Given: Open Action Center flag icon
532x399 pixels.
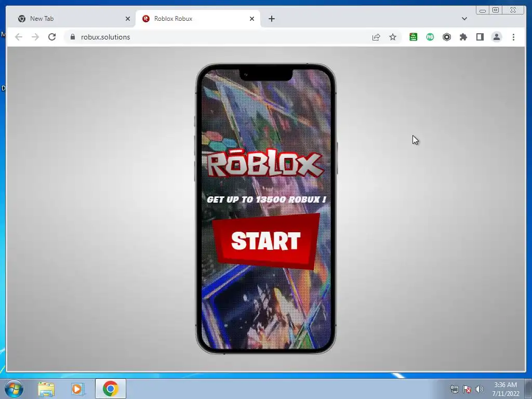Looking at the screenshot, I should [x=467, y=389].
